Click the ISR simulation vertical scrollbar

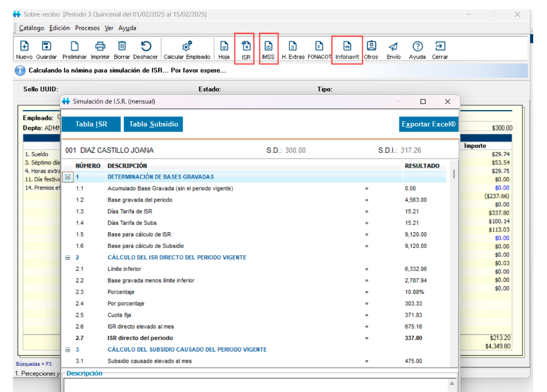[454, 256]
